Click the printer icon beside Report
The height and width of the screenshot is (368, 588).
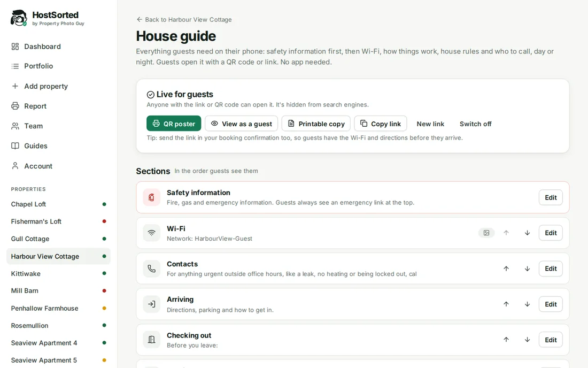coord(15,106)
